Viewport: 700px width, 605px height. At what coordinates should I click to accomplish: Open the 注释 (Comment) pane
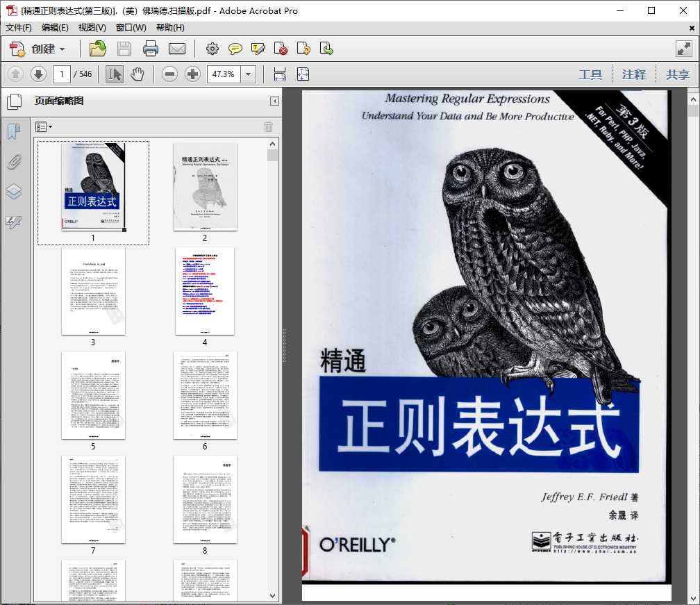click(634, 74)
